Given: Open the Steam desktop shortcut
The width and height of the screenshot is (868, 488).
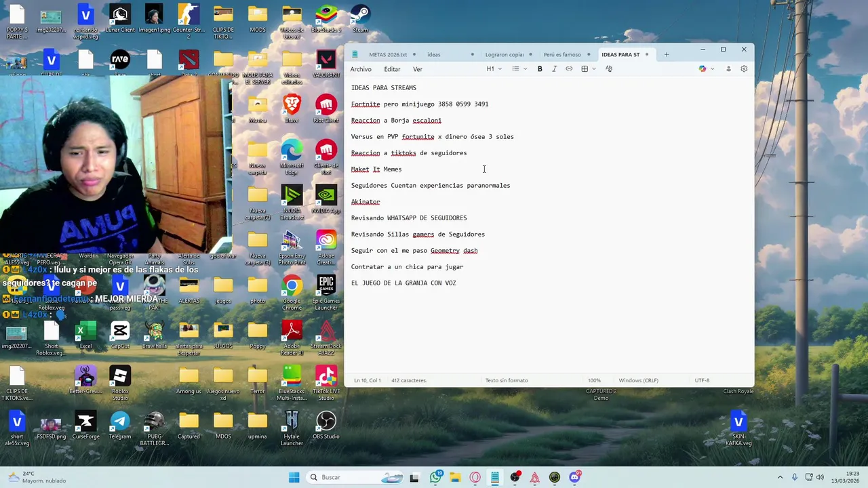Looking at the screenshot, I should pyautogui.click(x=360, y=18).
